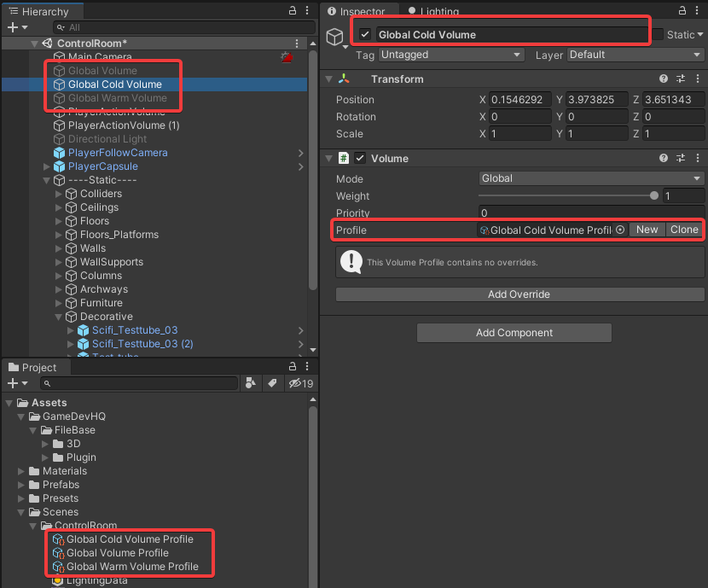Viewport: 708px width, 588px height.
Task: Open Project panel options menu
Action: point(307,366)
